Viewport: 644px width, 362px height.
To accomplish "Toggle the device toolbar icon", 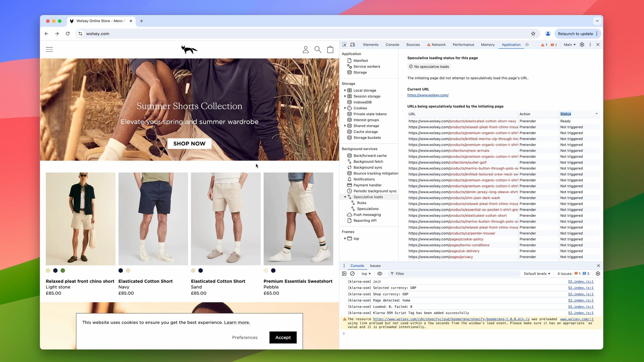I will coord(353,45).
